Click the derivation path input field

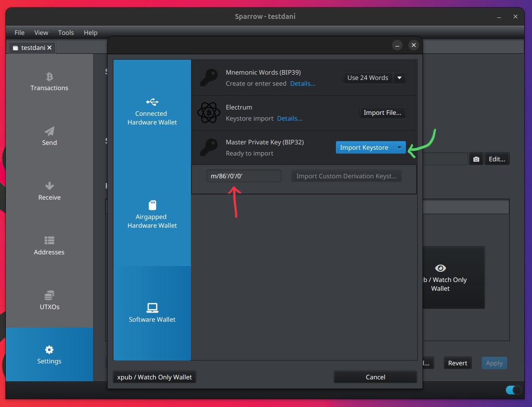tap(244, 176)
